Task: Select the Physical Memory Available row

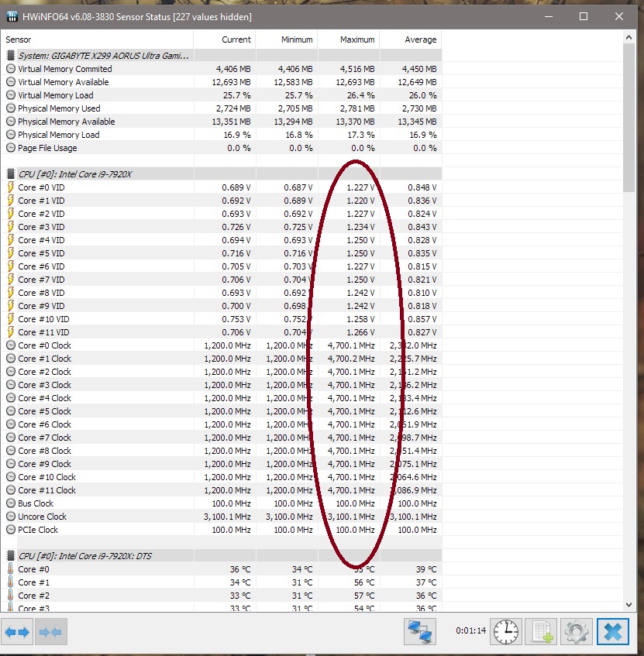Action: pos(222,122)
